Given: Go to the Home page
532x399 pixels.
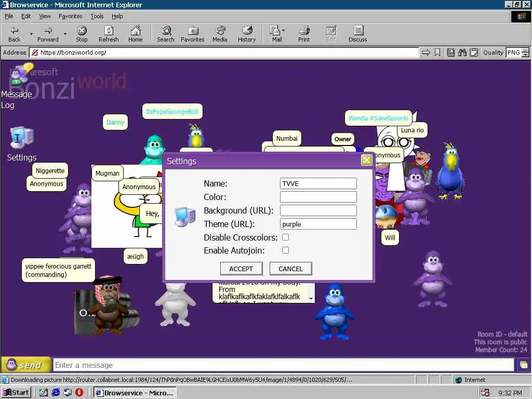Looking at the screenshot, I should coord(136,34).
